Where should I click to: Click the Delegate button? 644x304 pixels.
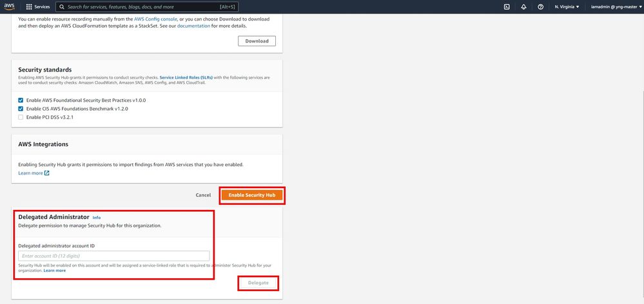point(259,283)
